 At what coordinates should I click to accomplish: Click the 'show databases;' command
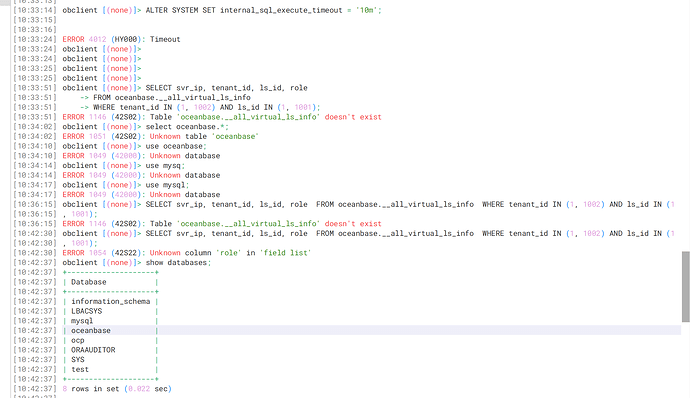[x=178, y=262]
